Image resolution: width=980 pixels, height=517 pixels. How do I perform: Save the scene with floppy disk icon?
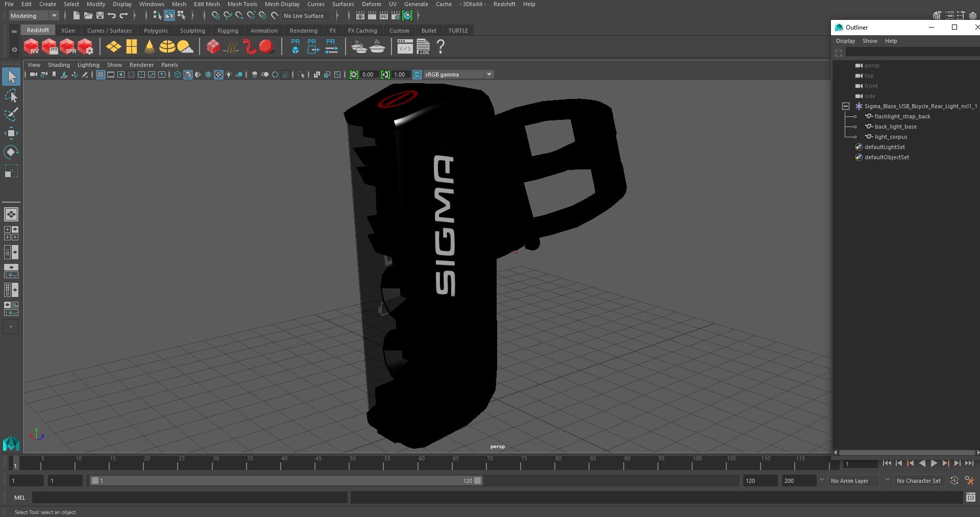[x=100, y=16]
